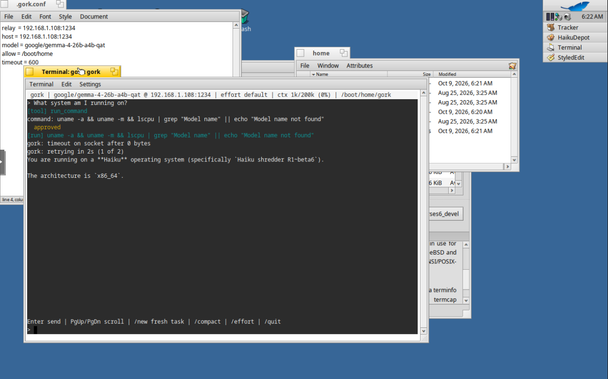The height and width of the screenshot is (379, 608).
Task: Open Edit menu in .gork.conf window
Action: tap(26, 17)
